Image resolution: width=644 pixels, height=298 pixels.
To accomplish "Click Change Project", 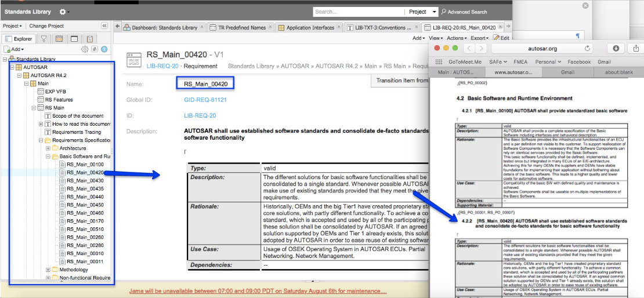I will pyautogui.click(x=46, y=26).
